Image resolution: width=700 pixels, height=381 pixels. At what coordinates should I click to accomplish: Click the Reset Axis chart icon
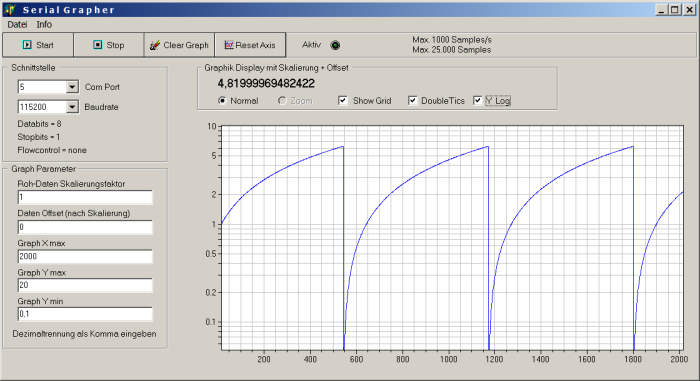(x=229, y=45)
